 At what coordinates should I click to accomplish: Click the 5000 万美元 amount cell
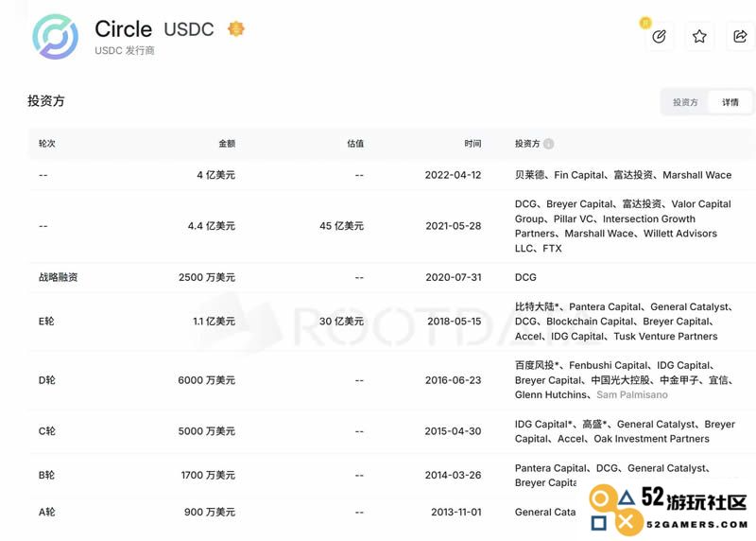coord(206,431)
